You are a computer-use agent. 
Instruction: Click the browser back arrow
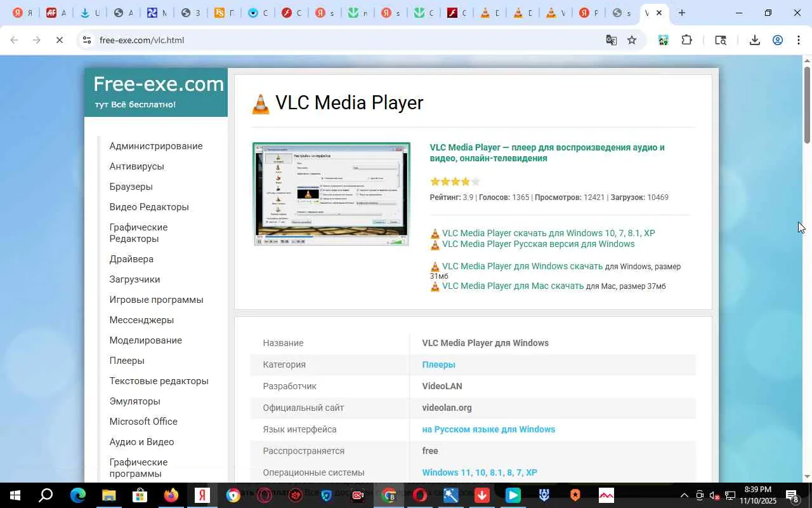(x=14, y=40)
